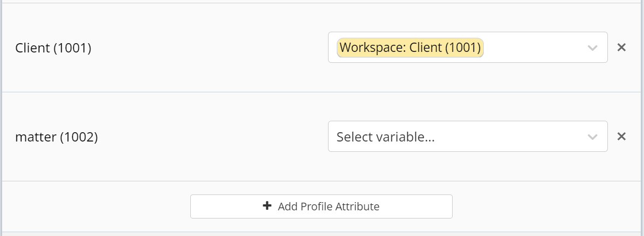Click the Select variable... input field
The image size is (644, 236).
(468, 136)
